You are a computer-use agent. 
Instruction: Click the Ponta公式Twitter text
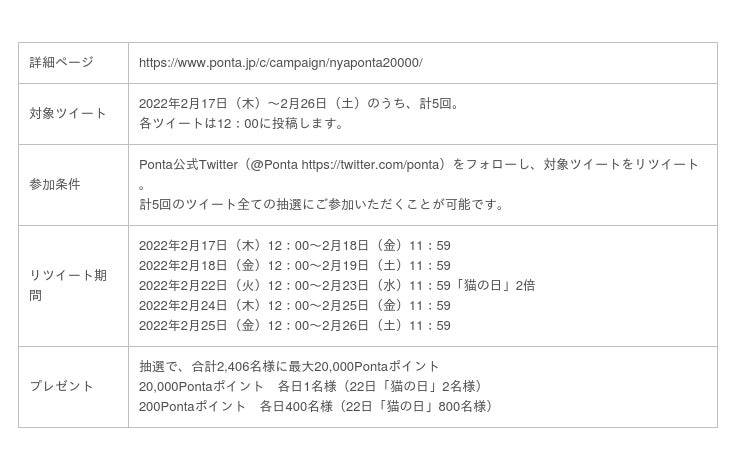click(x=188, y=164)
